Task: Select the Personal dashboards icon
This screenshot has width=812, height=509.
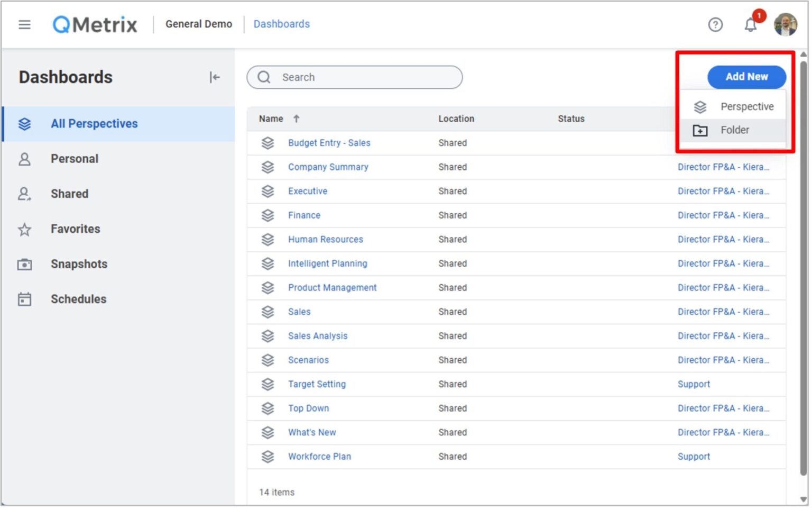Action: [24, 158]
